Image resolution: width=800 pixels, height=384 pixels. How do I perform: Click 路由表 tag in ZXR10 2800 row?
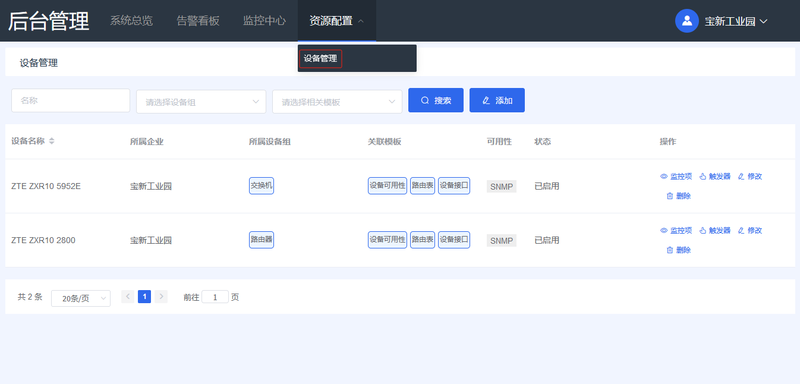click(422, 240)
